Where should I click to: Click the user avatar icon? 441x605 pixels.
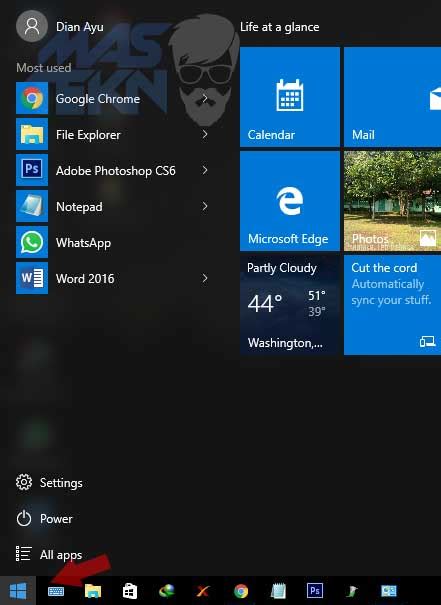pos(32,26)
